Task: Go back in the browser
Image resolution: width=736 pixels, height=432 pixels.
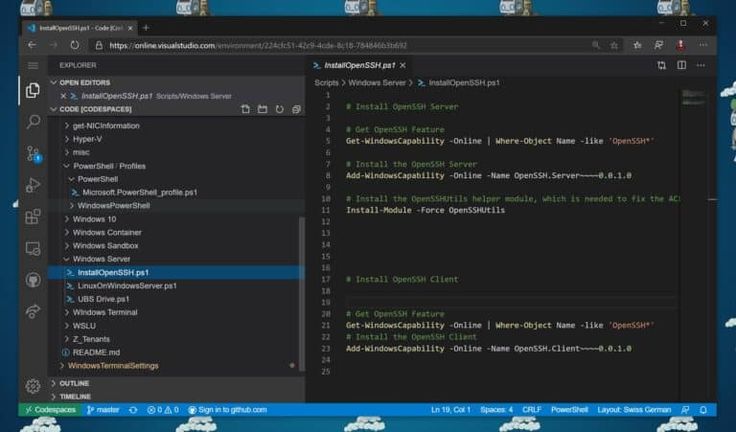Action: coord(32,45)
